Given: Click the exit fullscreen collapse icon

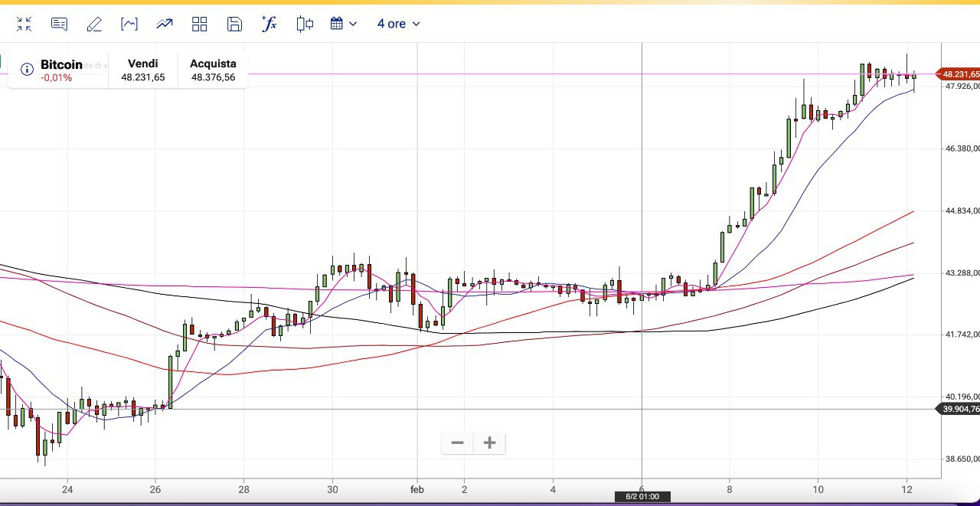Looking at the screenshot, I should tap(24, 24).
